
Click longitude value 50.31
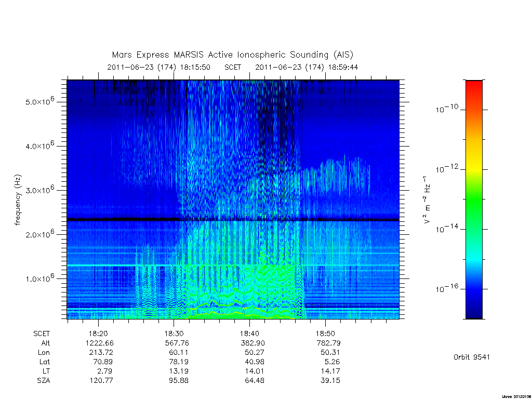(x=330, y=353)
